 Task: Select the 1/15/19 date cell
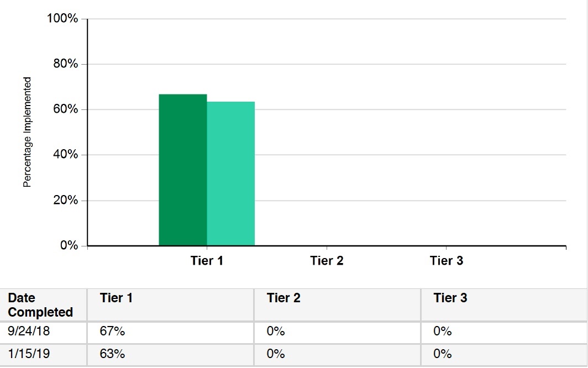[44, 355]
